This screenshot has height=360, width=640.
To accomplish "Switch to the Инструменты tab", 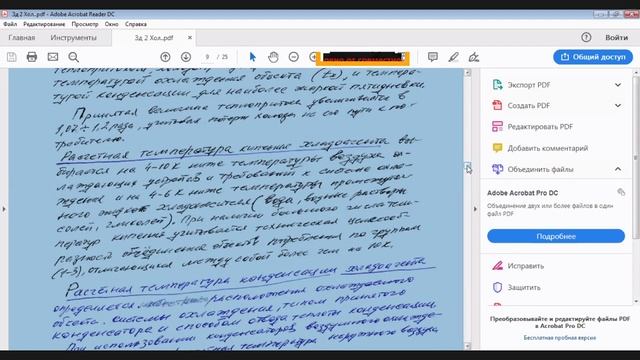I will click(x=73, y=38).
